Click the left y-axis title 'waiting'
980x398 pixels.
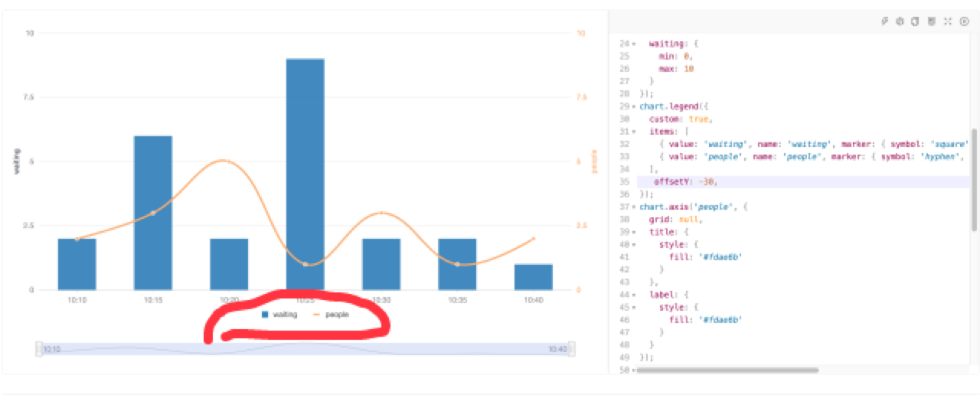(17, 161)
